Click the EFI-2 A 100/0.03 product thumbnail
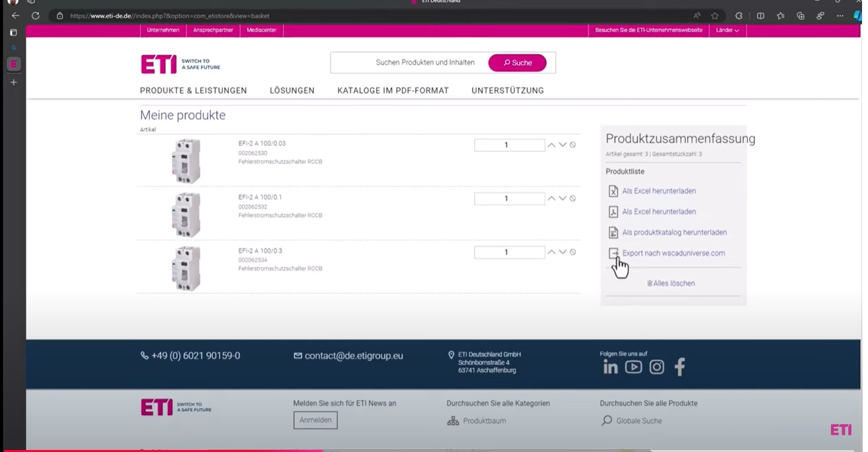Image resolution: width=868 pixels, height=452 pixels. pos(186,161)
